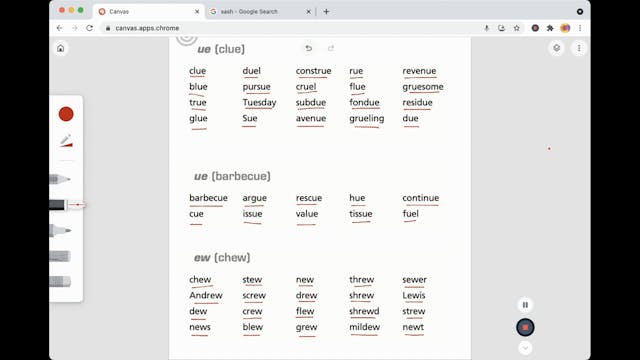Pause the screen recording
This screenshot has height=360, width=640.
[525, 305]
